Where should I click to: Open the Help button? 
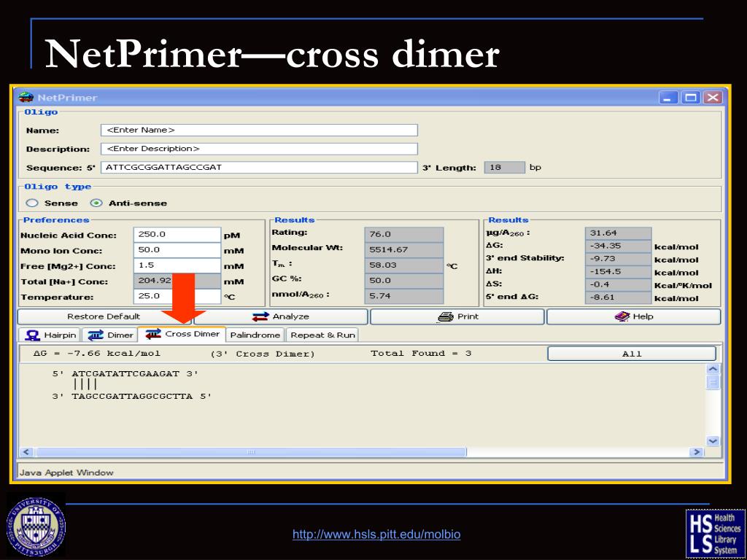coord(634,316)
